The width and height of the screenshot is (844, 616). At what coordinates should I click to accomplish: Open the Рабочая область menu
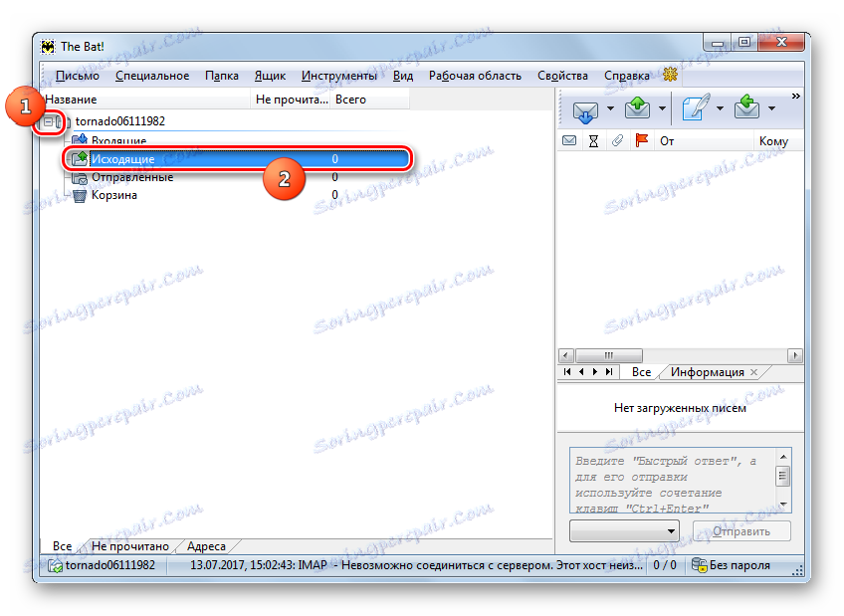[476, 76]
